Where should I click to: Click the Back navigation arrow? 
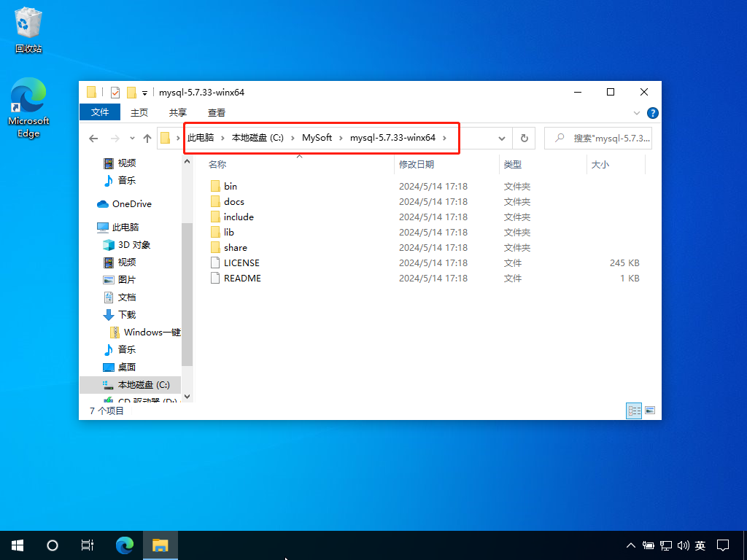93,139
